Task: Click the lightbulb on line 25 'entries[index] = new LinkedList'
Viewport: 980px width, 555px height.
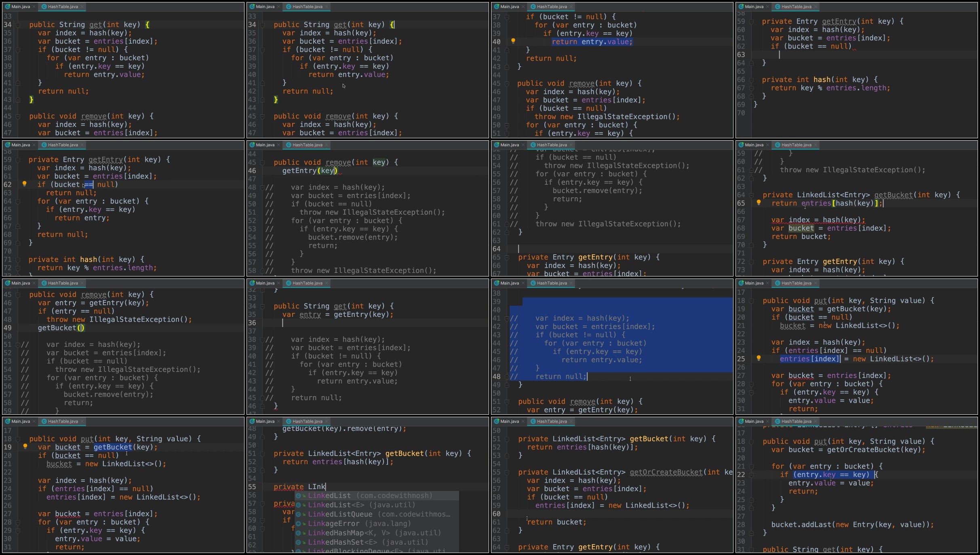Action: [x=759, y=358]
